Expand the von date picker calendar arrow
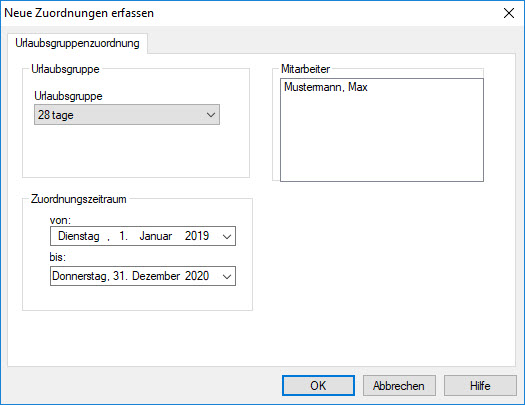The image size is (525, 405). tap(227, 236)
